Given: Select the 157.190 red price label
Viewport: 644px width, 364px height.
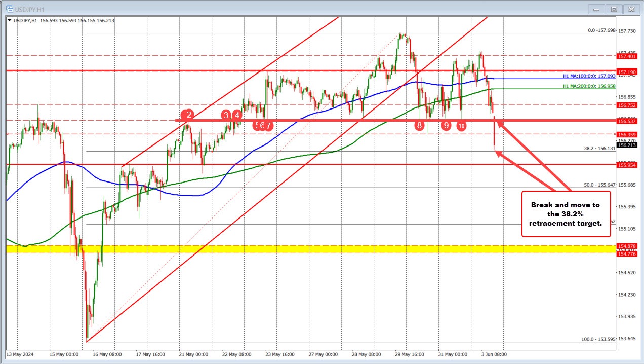Looking at the screenshot, I should pyautogui.click(x=627, y=72).
